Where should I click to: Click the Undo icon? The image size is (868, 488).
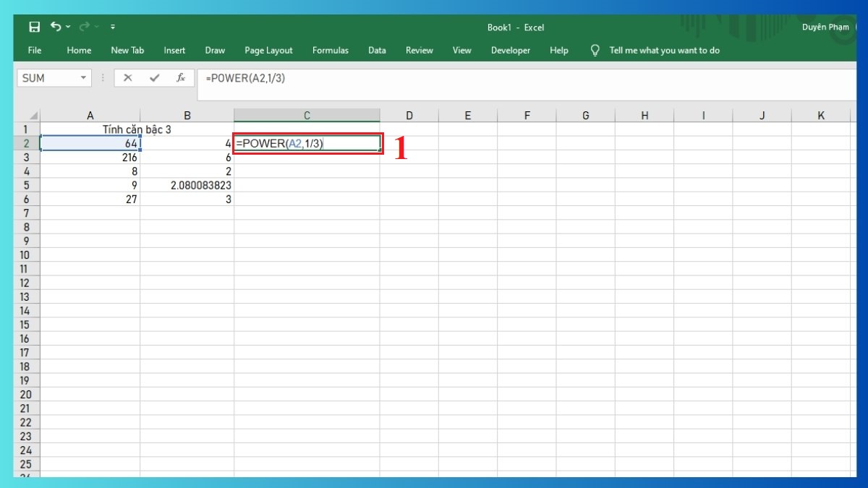click(58, 27)
